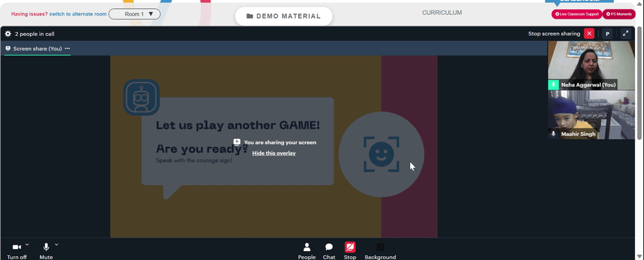Switch to CURRICULUM tab
Image resolution: width=644 pixels, height=260 pixels.
[442, 13]
